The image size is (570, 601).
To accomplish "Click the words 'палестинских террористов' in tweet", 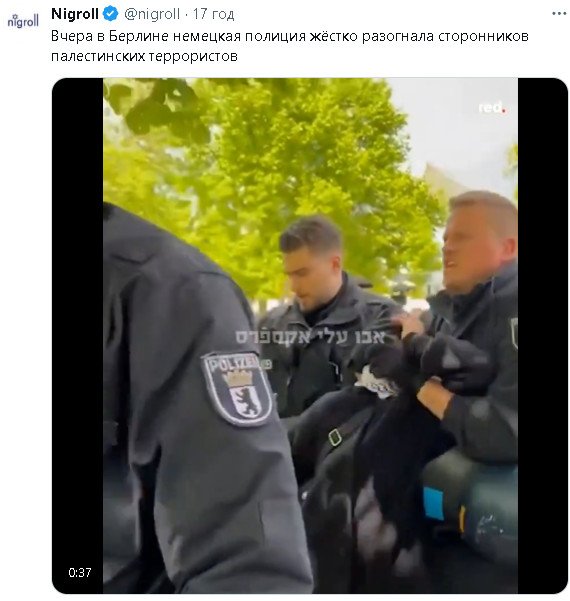I will click(144, 56).
